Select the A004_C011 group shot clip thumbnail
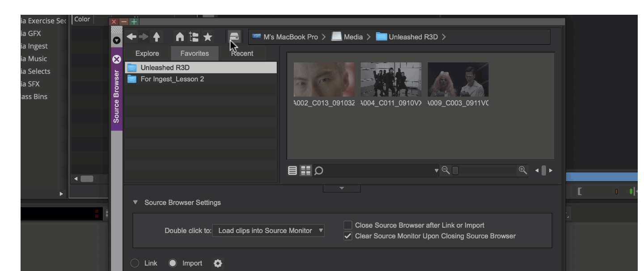The height and width of the screenshot is (271, 644). point(391,80)
